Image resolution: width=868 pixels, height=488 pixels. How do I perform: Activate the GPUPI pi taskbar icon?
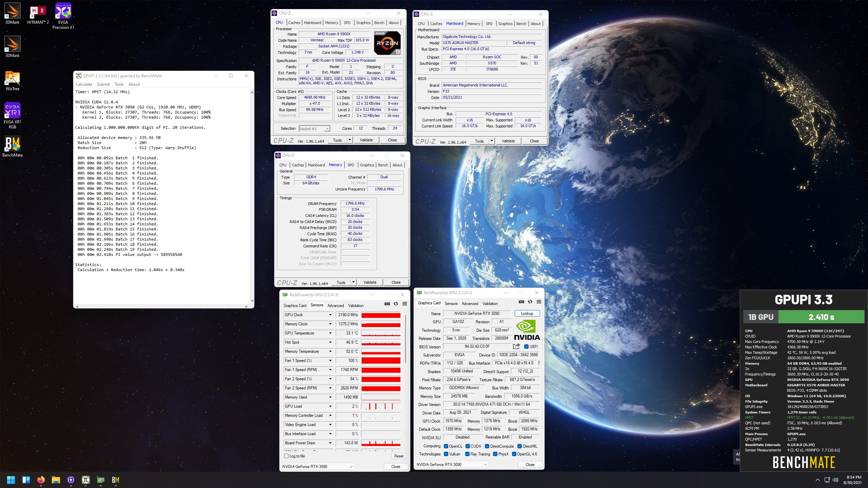[86, 480]
